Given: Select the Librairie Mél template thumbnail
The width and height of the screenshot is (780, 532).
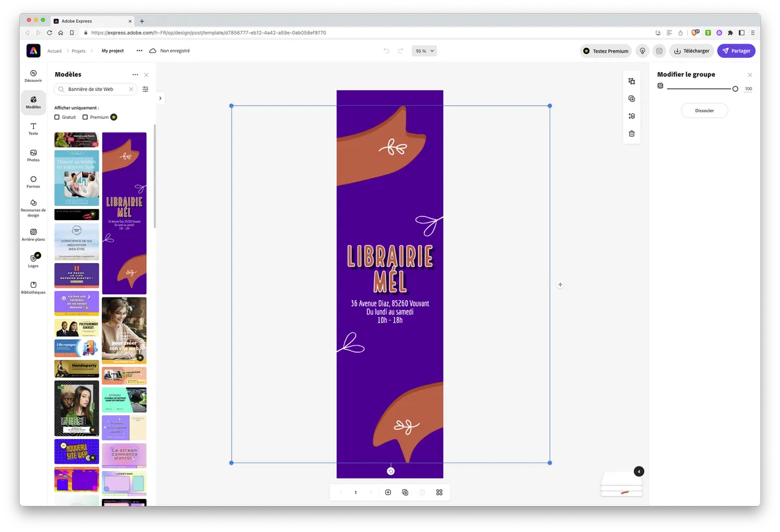Looking at the screenshot, I should pos(124,213).
